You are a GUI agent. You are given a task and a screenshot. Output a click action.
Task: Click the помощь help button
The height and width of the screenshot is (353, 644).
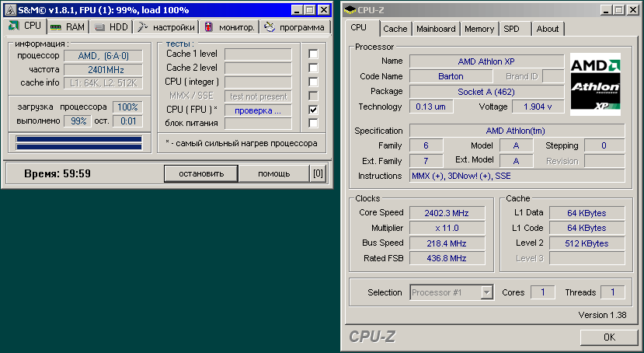(x=274, y=174)
